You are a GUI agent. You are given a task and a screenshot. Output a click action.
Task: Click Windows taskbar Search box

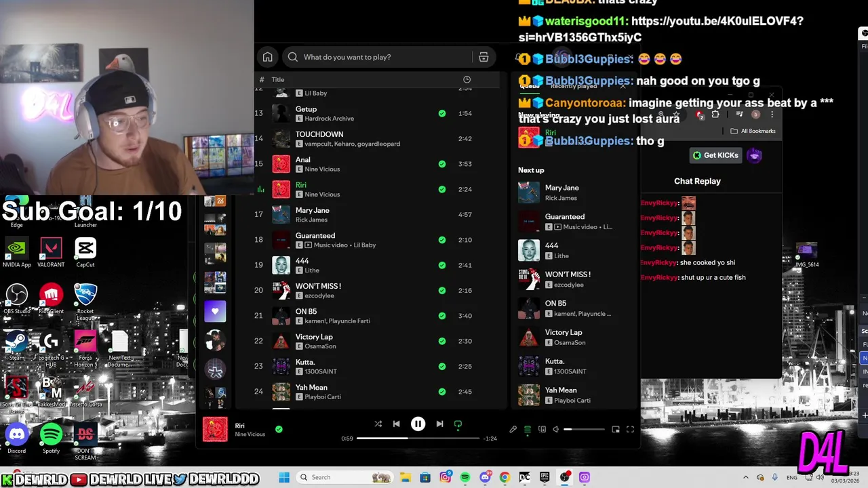click(346, 477)
